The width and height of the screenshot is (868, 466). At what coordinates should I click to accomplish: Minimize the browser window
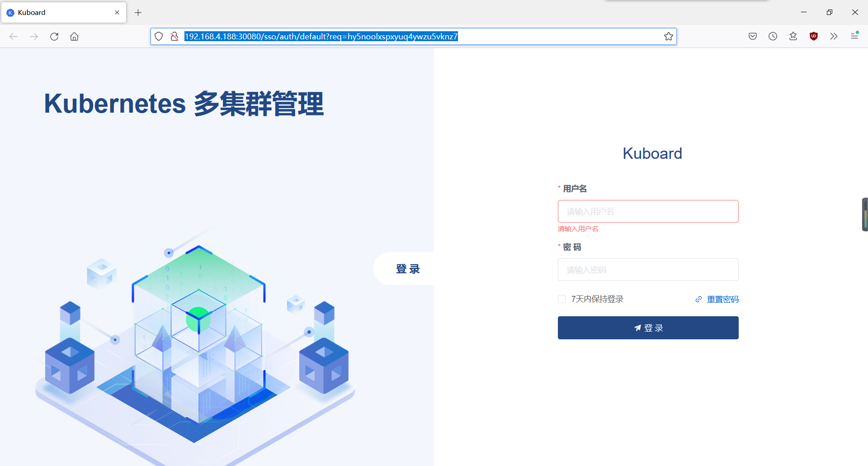coord(804,12)
